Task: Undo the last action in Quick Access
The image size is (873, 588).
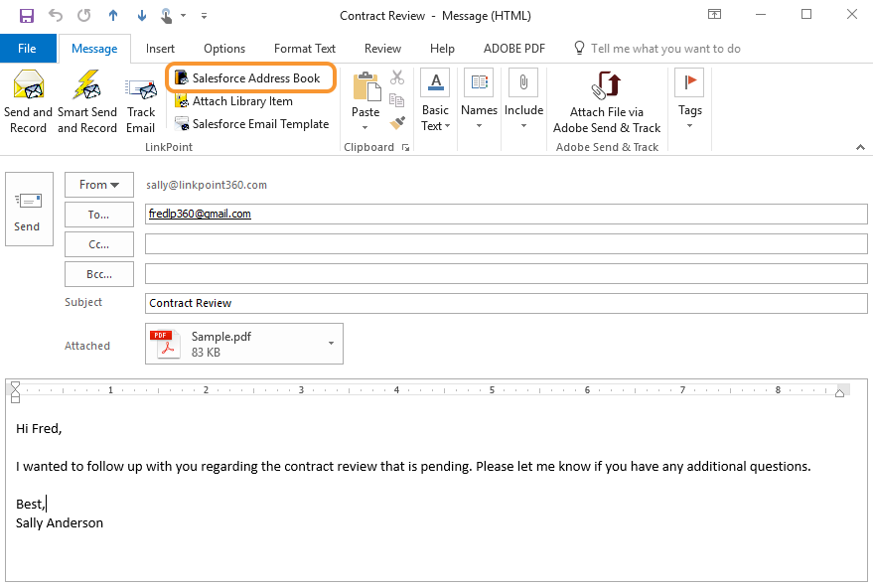Action: 56,16
